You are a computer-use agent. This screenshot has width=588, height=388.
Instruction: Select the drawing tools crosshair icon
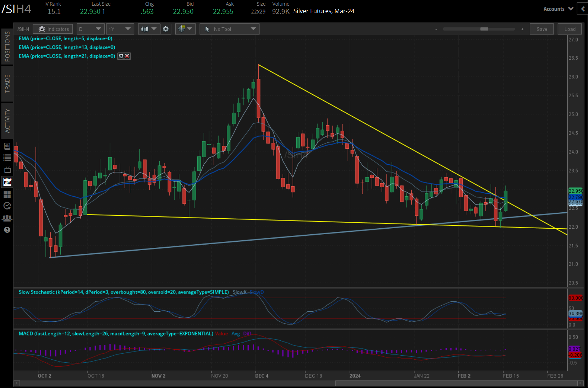[182, 29]
